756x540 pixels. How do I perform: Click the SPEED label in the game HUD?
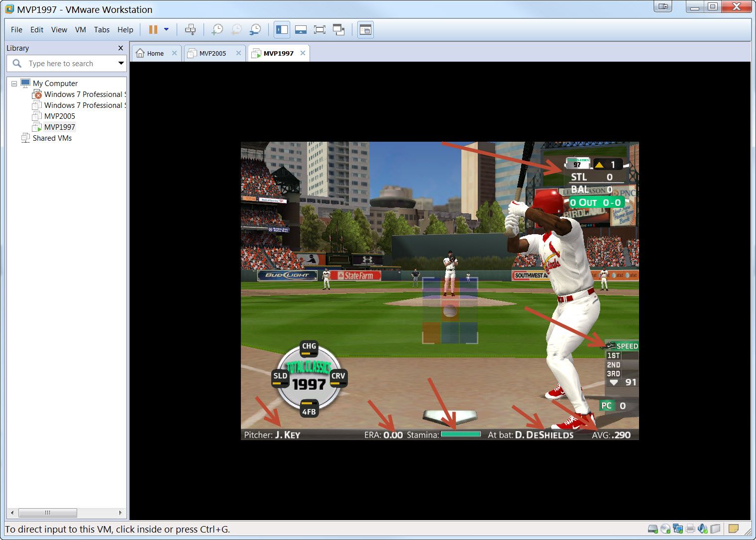pyautogui.click(x=627, y=346)
